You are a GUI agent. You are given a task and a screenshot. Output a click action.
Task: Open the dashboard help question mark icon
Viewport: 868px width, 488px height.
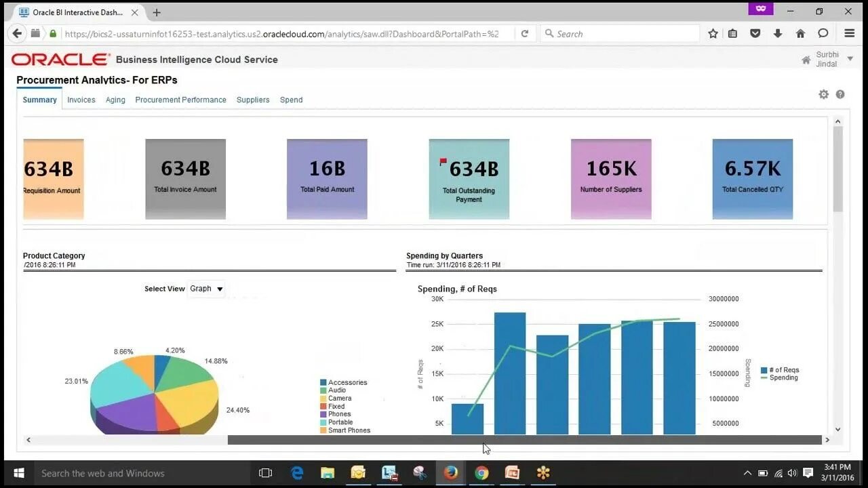pos(840,94)
